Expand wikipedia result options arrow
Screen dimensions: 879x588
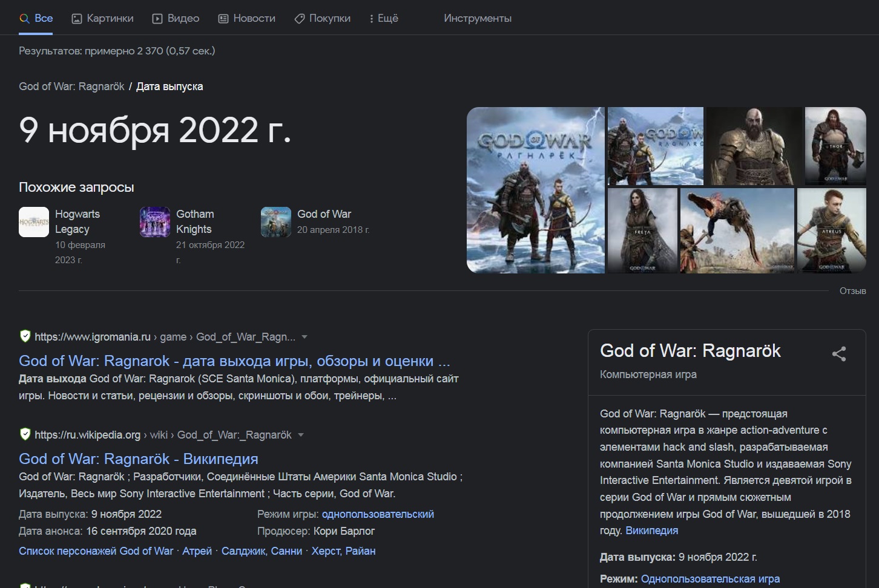[301, 435]
